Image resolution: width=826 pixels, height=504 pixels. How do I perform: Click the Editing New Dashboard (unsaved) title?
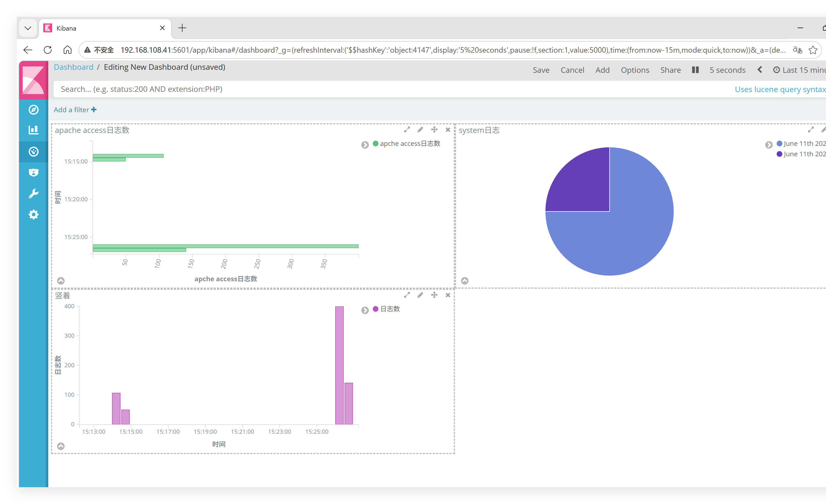164,67
